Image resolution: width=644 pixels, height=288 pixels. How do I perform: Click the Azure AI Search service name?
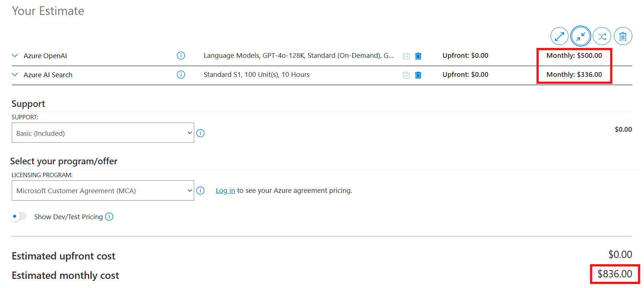coord(48,75)
